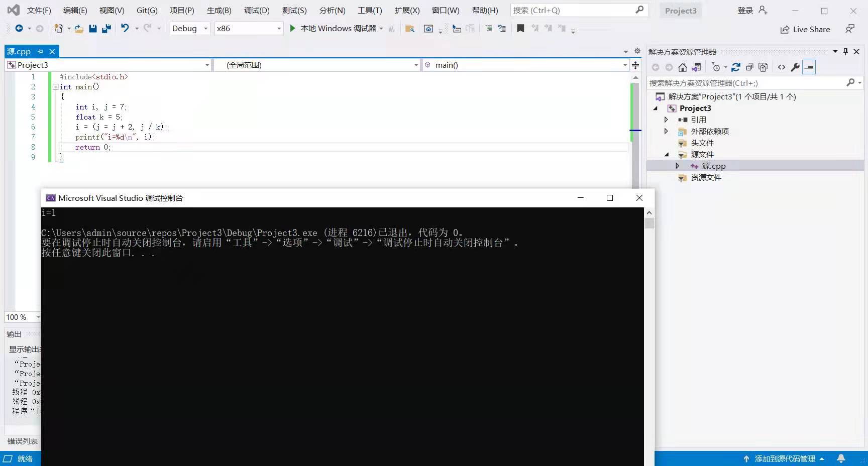Click the Save All icon
868x466 pixels.
(x=106, y=29)
